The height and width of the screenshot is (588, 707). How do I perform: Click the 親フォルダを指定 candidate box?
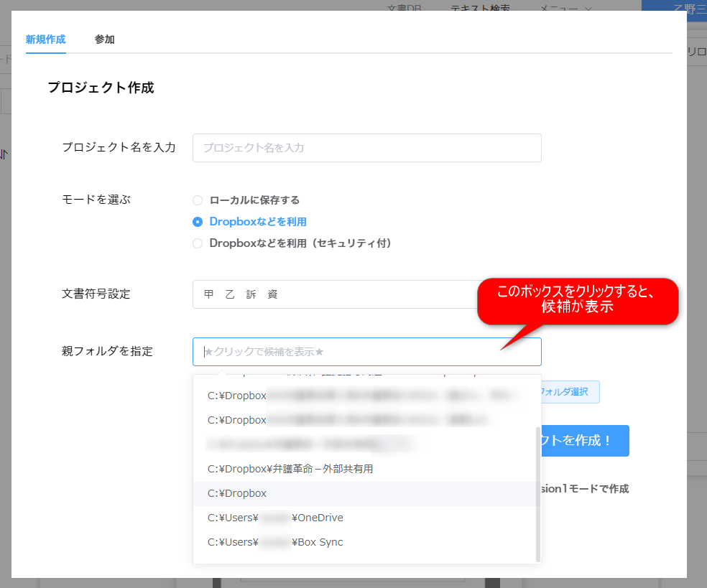click(x=366, y=352)
